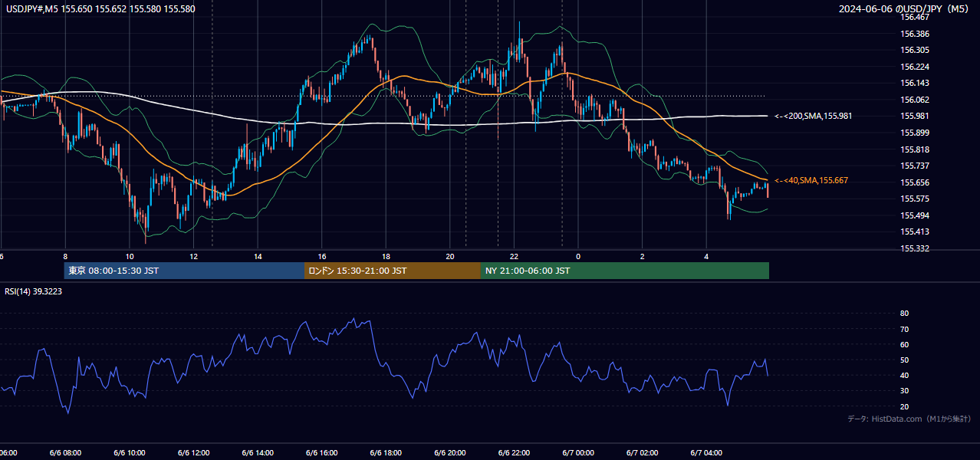The width and height of the screenshot is (980, 460).
Task: Click price axis value 156.386
Action: point(915,34)
